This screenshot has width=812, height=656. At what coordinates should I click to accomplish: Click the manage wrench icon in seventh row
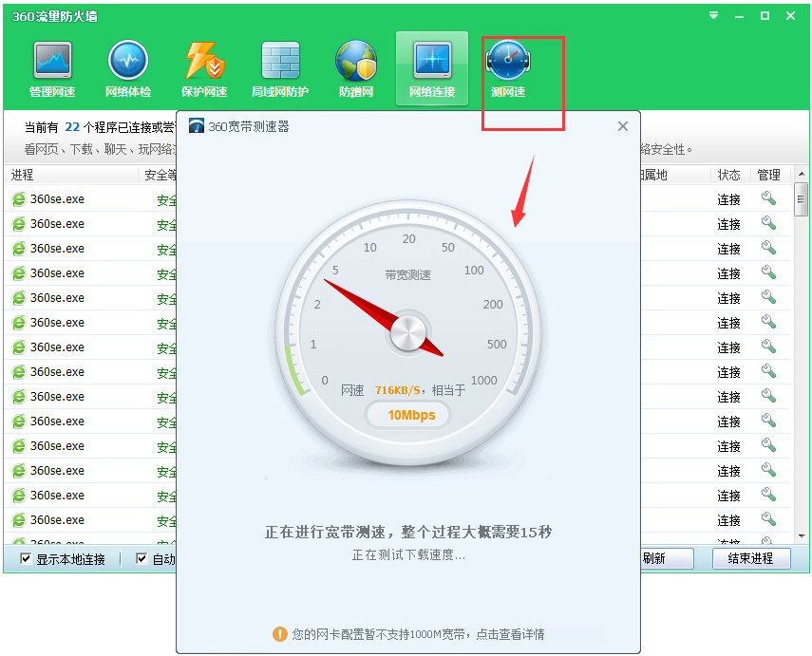coord(768,347)
